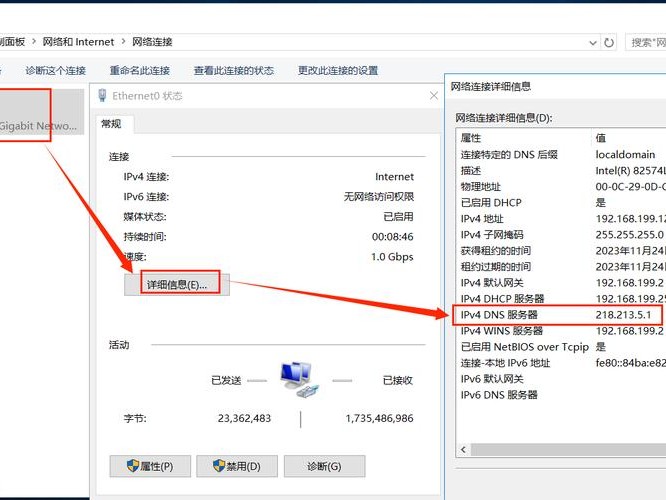Close the Ethernet0 状态 dialog
Screen dimensions: 666x500
tap(434, 96)
